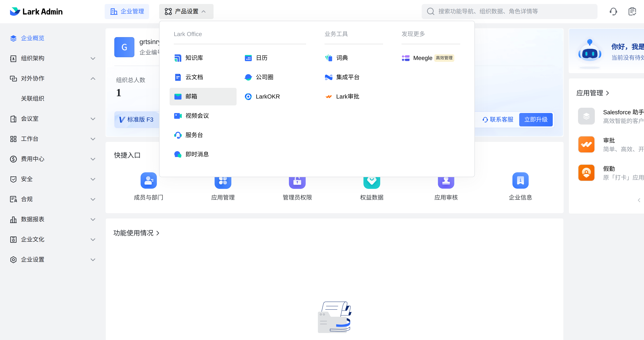The height and width of the screenshot is (340, 644).
Task: Click the 应用管理 shortcut label
Action: (x=223, y=197)
